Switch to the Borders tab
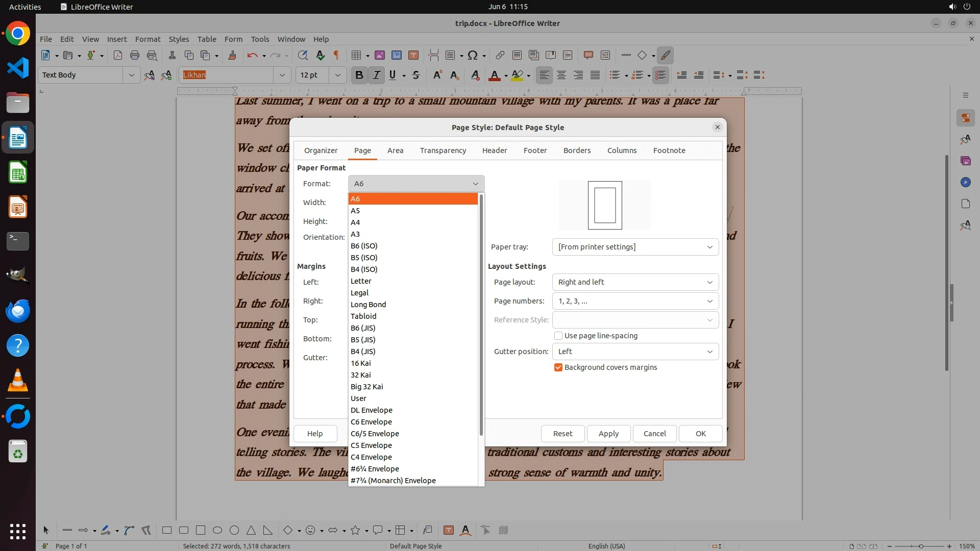This screenshot has width=980, height=551. pyautogui.click(x=577, y=151)
